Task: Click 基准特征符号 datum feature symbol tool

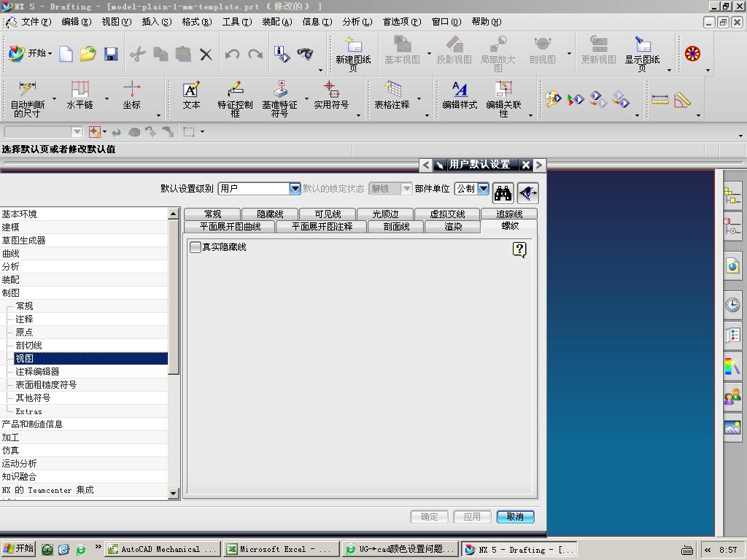Action: point(279,99)
